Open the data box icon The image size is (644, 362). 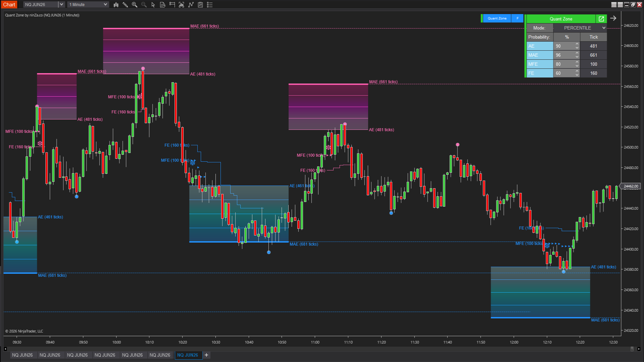coord(163,5)
